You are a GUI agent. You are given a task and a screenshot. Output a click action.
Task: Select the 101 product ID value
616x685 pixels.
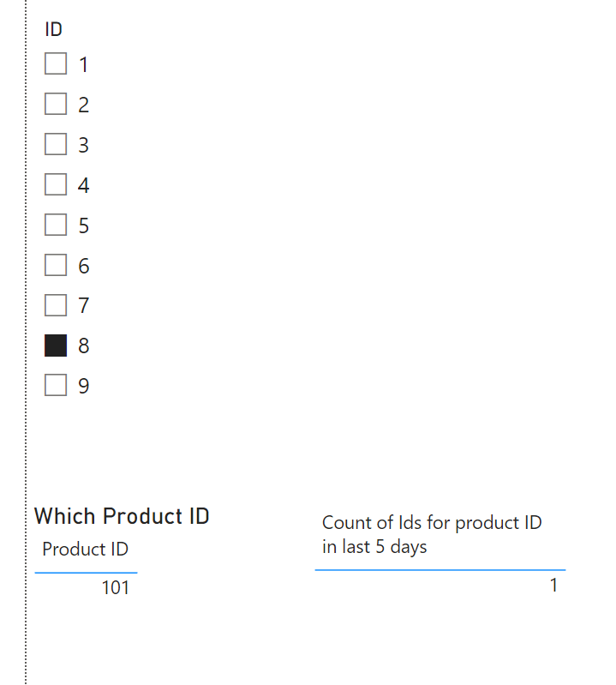[116, 587]
